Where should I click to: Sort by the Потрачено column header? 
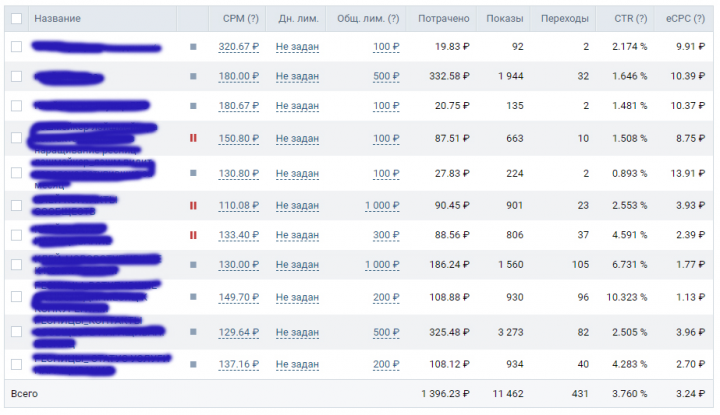444,19
